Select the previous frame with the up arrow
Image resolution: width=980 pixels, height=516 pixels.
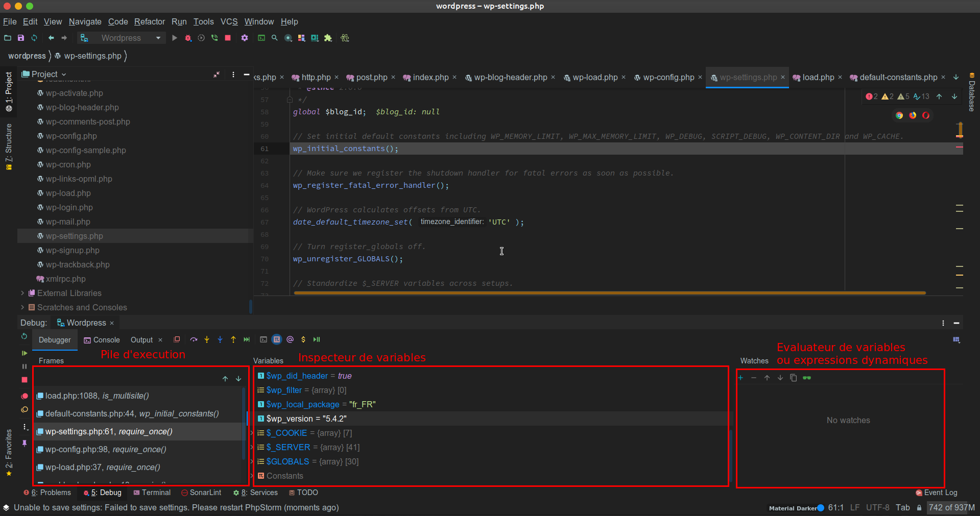[225, 379]
